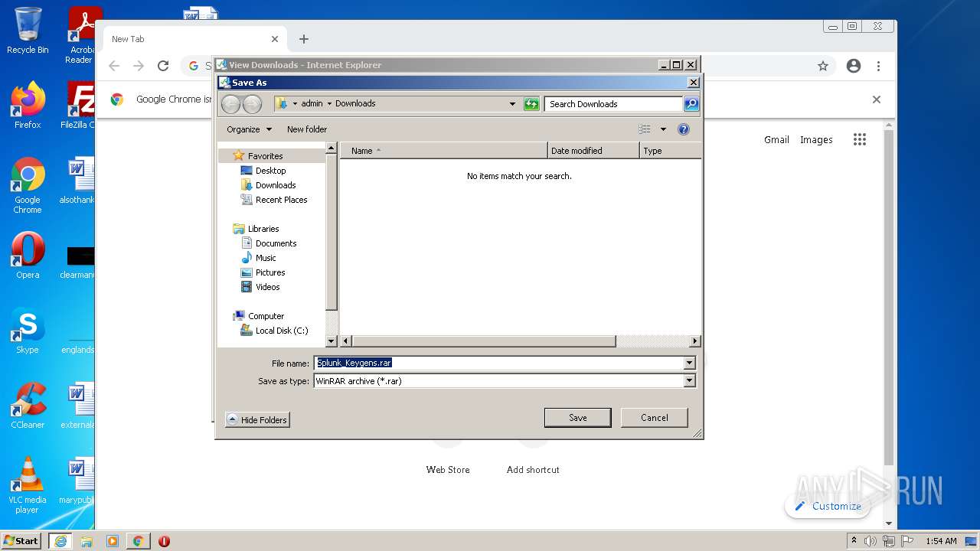This screenshot has height=551, width=980.
Task: Select Favorites in the navigation pane
Action: (265, 156)
